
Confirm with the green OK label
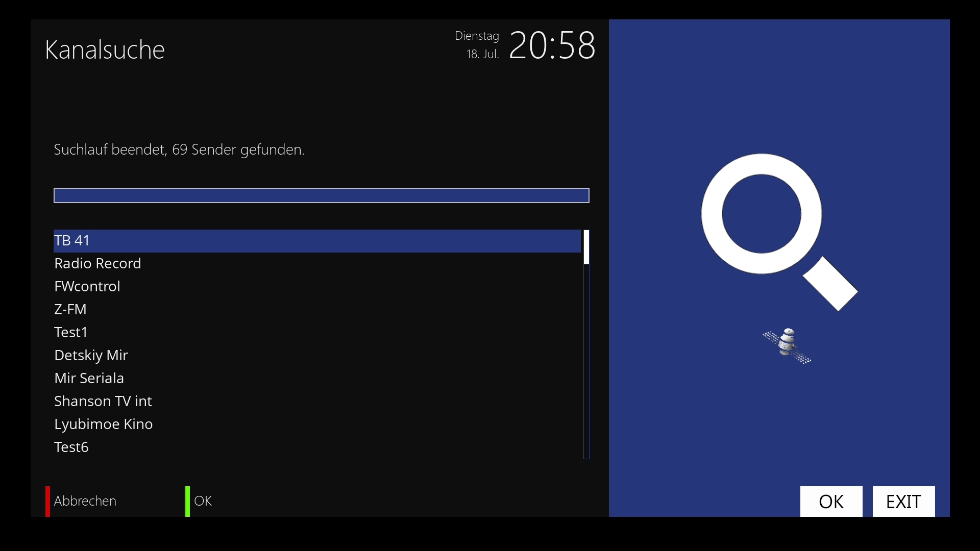203,501
